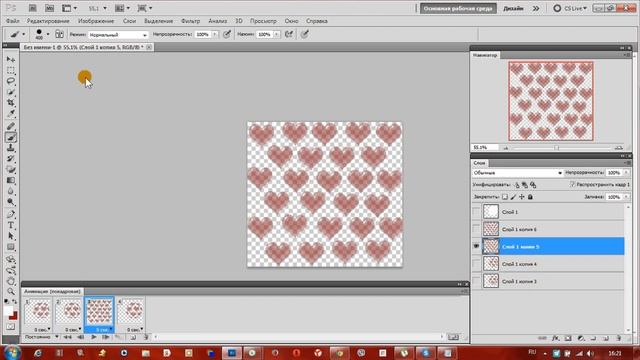The height and width of the screenshot is (360, 640).
Task: Select the Brush tool in toolbox
Action: 11,137
